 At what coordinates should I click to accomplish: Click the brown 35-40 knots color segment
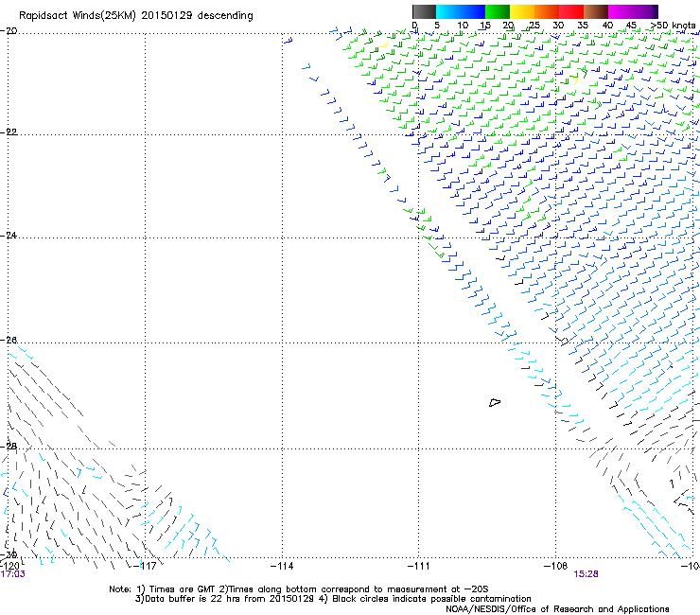coord(596,11)
